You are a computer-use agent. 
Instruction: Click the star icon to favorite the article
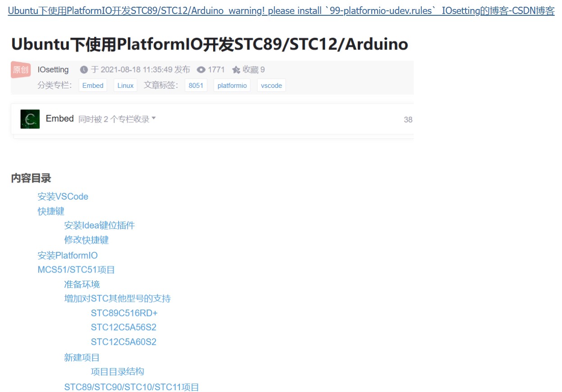point(236,69)
